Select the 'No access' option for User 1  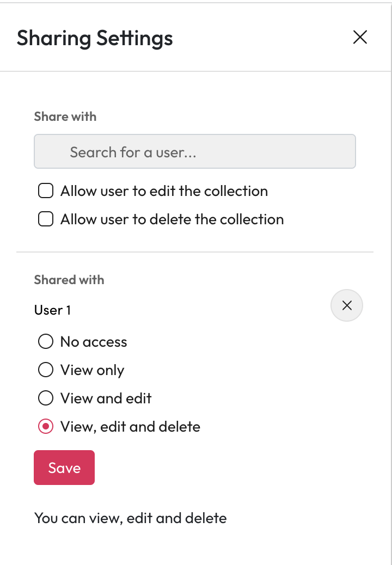point(46,342)
